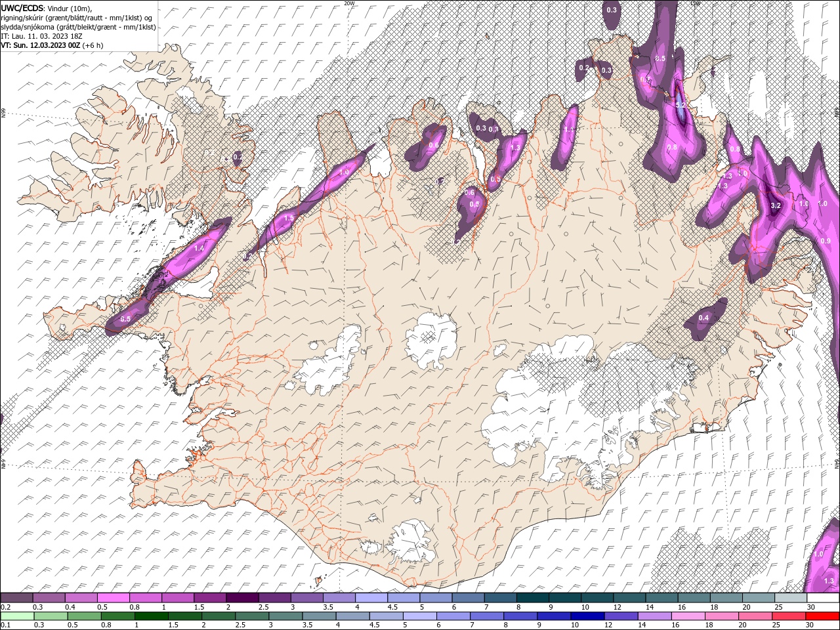Click the lower legend swatch between 8 and 9
Viewport: 840px width, 630px height.
[520, 616]
